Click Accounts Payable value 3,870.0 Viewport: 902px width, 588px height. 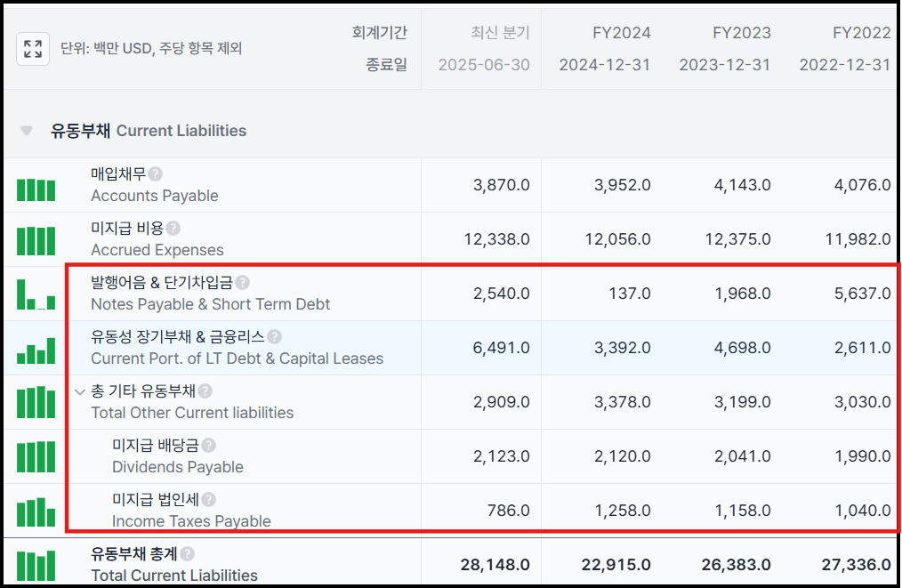coord(501,185)
